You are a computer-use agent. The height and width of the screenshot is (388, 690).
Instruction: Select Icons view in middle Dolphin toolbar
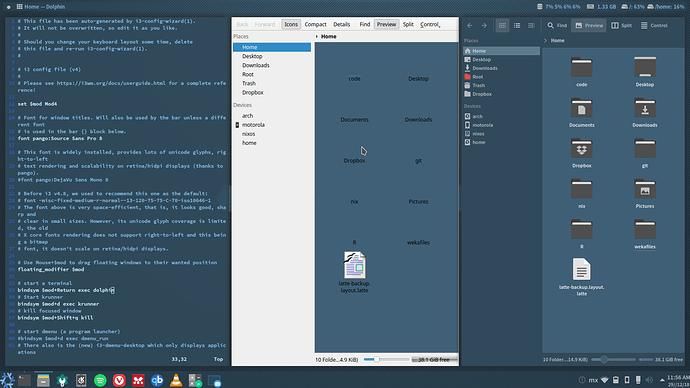[291, 24]
